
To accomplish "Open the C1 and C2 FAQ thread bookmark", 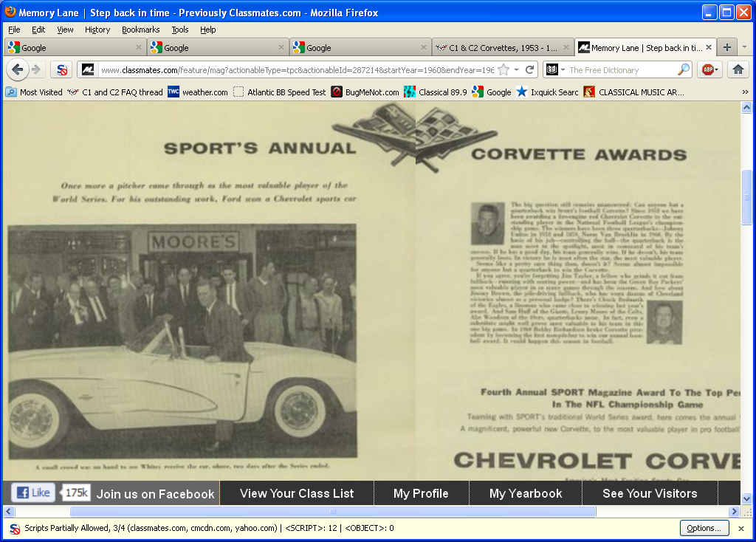I will pos(115,92).
